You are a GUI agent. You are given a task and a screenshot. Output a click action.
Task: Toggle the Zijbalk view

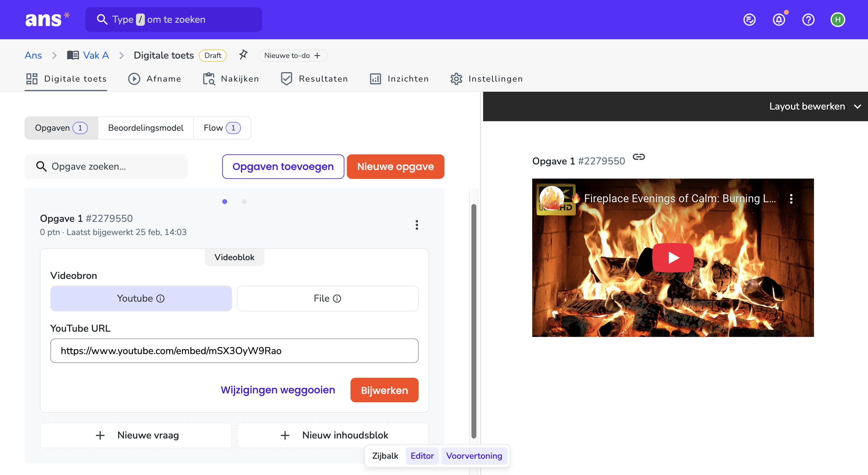pyautogui.click(x=385, y=456)
